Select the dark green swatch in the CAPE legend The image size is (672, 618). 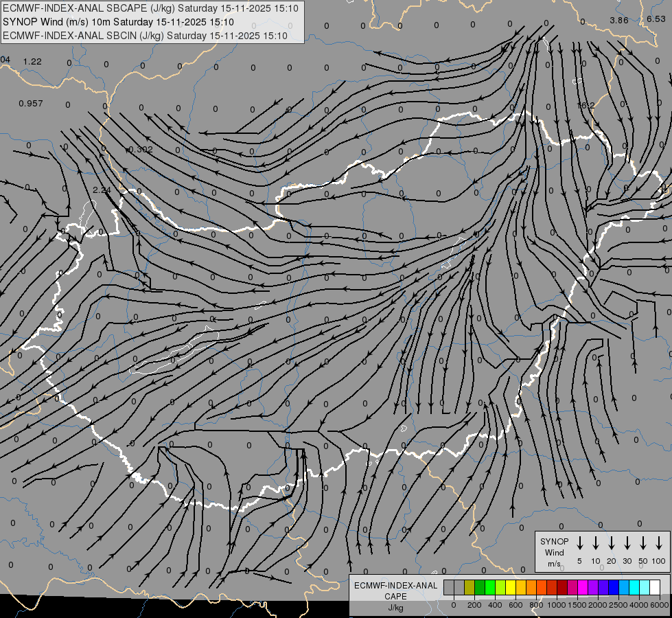(x=480, y=587)
